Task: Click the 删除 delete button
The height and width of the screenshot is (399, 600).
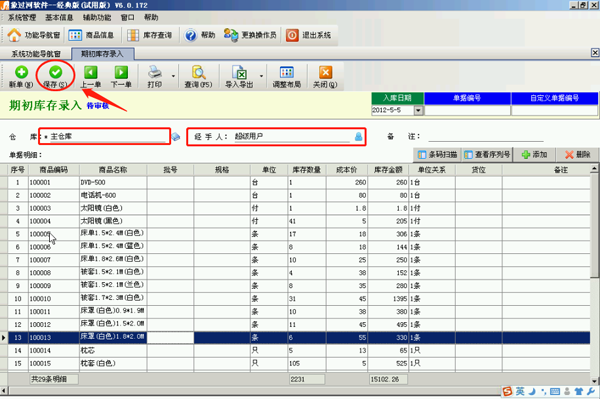Action: tap(577, 155)
